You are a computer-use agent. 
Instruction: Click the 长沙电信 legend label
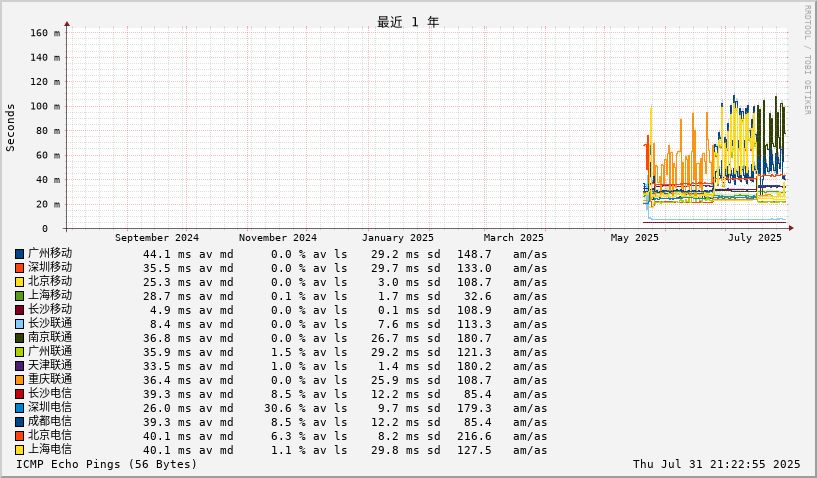[50, 394]
